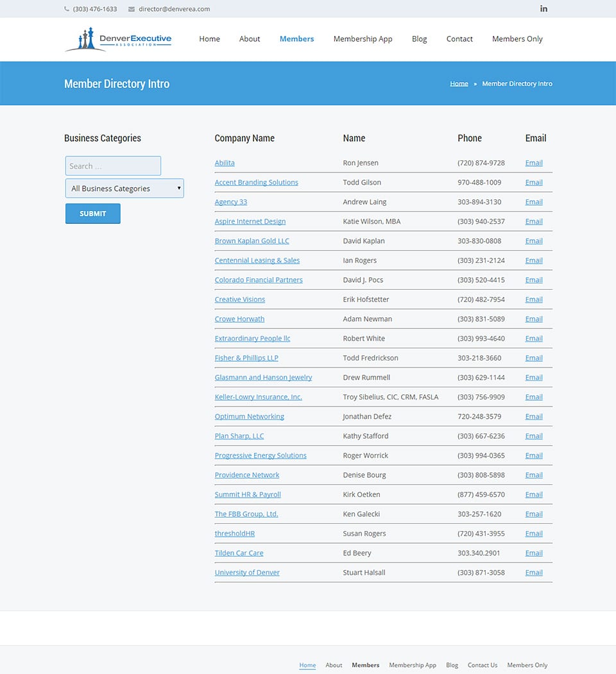Open Brown Kaplan Gold LLC link

click(252, 240)
